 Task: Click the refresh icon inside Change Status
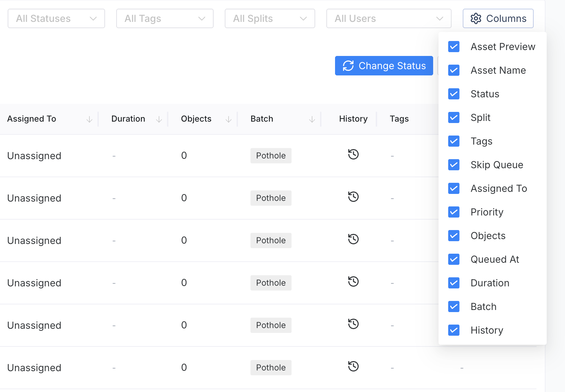pyautogui.click(x=349, y=65)
